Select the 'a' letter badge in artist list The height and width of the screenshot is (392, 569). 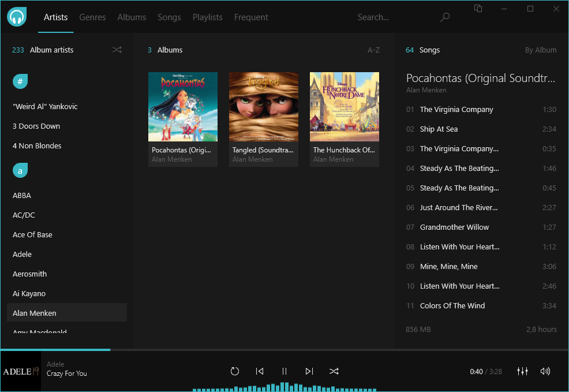(20, 170)
